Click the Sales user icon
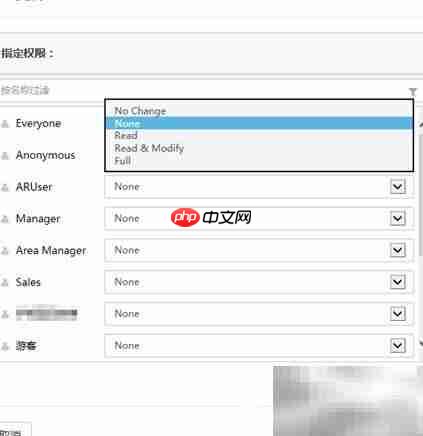Screen dimensions: 423x436 point(5,283)
